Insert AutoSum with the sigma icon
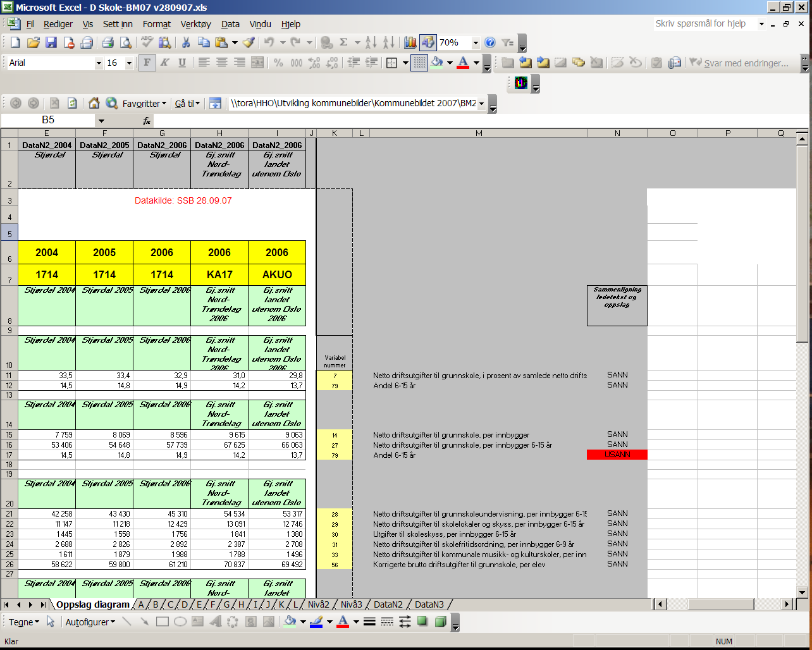Image resolution: width=812 pixels, height=650 pixels. point(344,43)
